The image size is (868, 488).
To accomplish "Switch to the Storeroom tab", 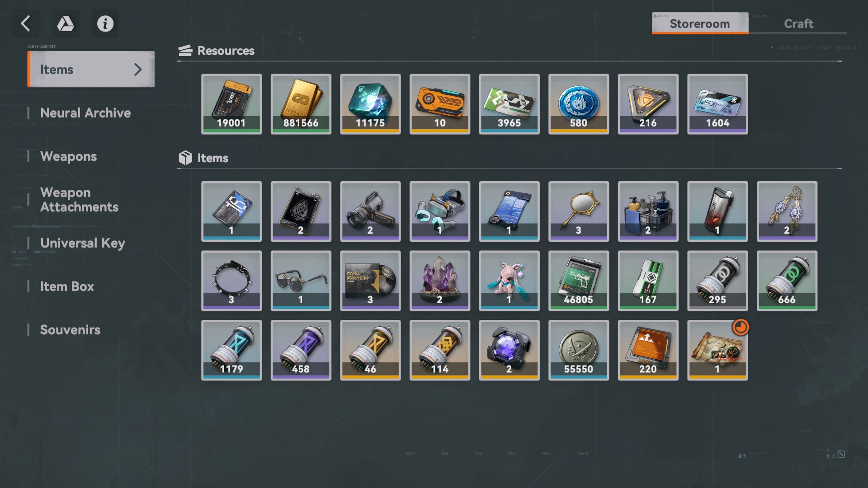I will pyautogui.click(x=700, y=23).
